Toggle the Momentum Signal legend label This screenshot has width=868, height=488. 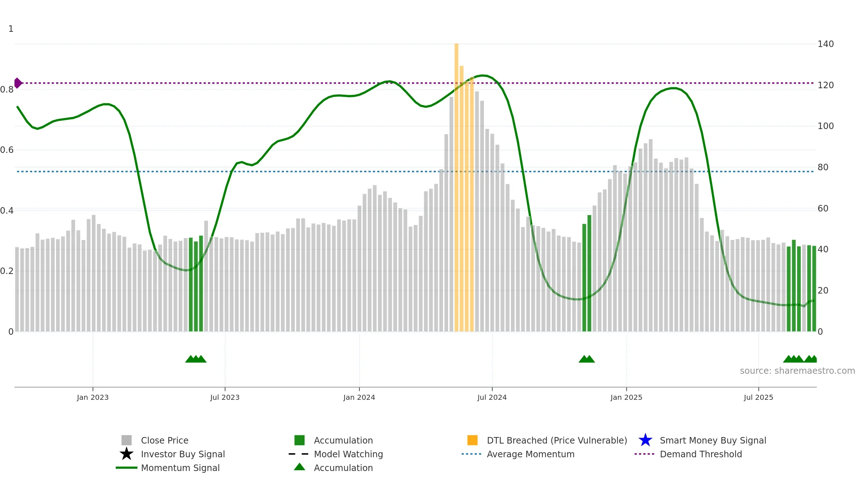click(x=180, y=468)
